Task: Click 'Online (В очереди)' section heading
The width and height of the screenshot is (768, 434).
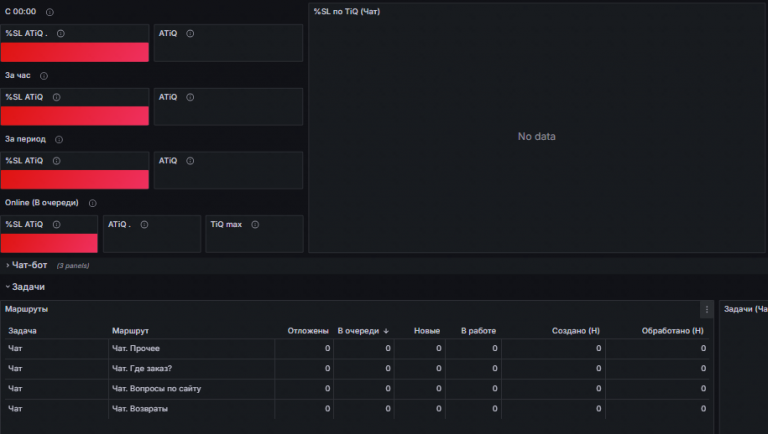Action: [42, 202]
